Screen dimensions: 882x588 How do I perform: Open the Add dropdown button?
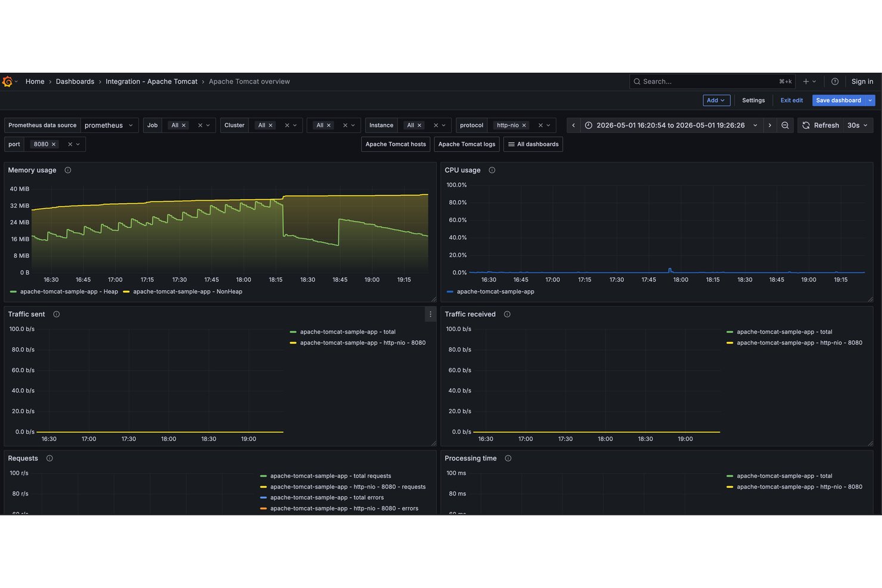tap(716, 101)
